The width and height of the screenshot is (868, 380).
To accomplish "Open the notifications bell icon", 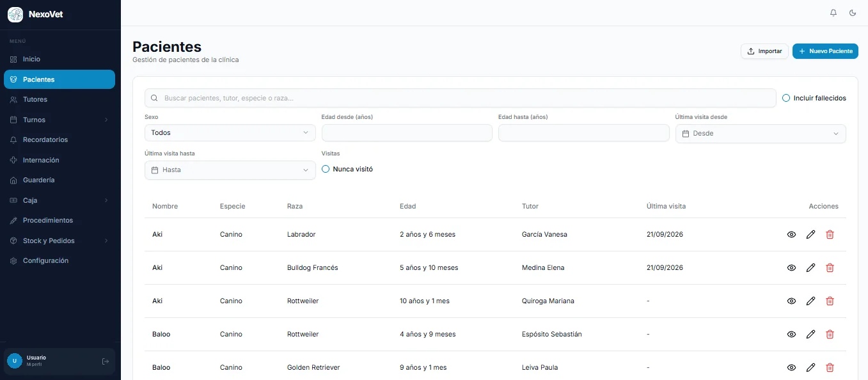I will point(833,13).
